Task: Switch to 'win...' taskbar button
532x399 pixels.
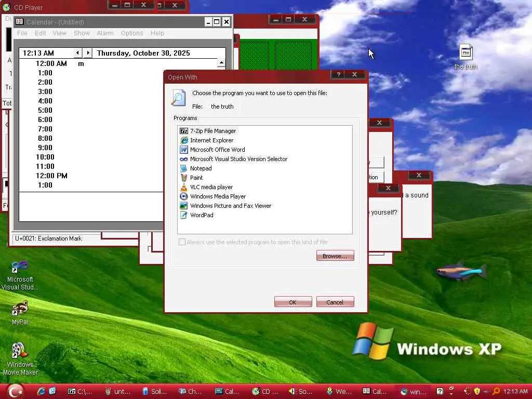Action: tap(413, 391)
